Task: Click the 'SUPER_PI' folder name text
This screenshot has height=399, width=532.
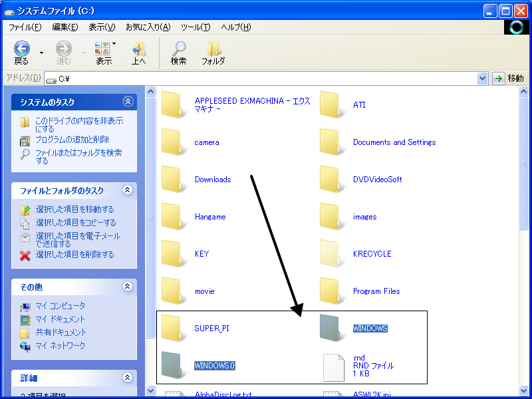Action: pos(211,328)
